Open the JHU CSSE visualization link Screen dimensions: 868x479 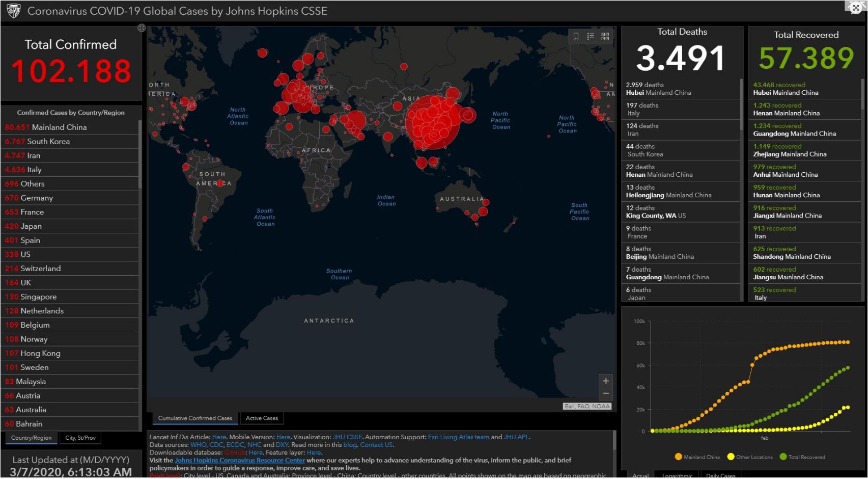[347, 437]
